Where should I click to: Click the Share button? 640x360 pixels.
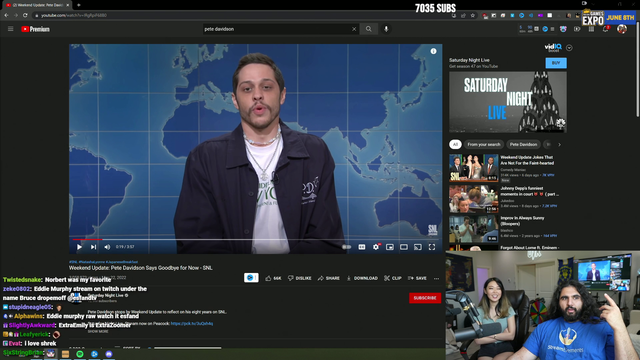[329, 278]
